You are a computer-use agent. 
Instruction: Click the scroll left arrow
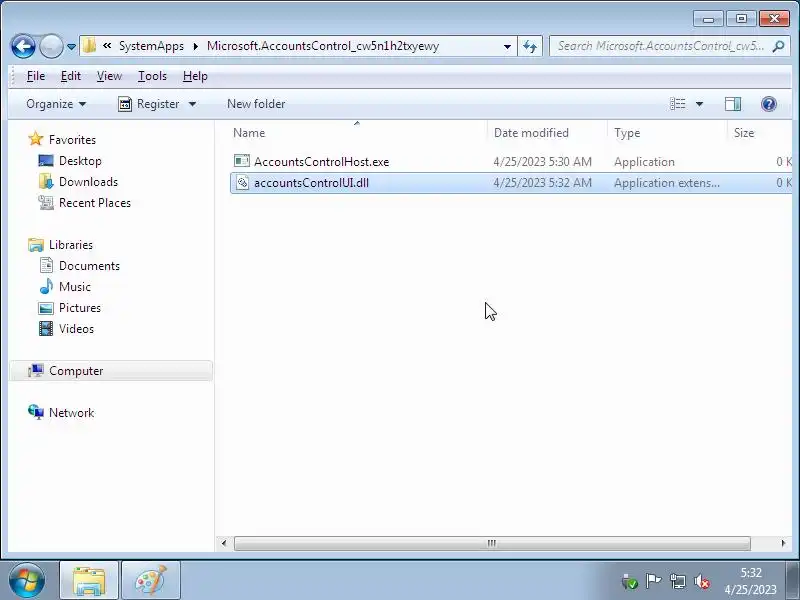224,543
